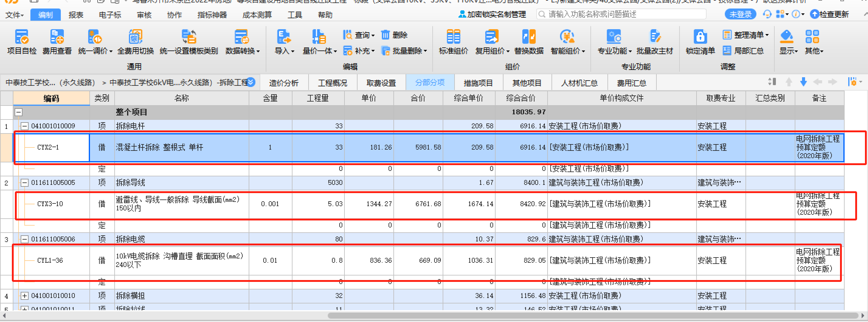Expand item 041001010010 拆除横担

[x=25, y=296]
